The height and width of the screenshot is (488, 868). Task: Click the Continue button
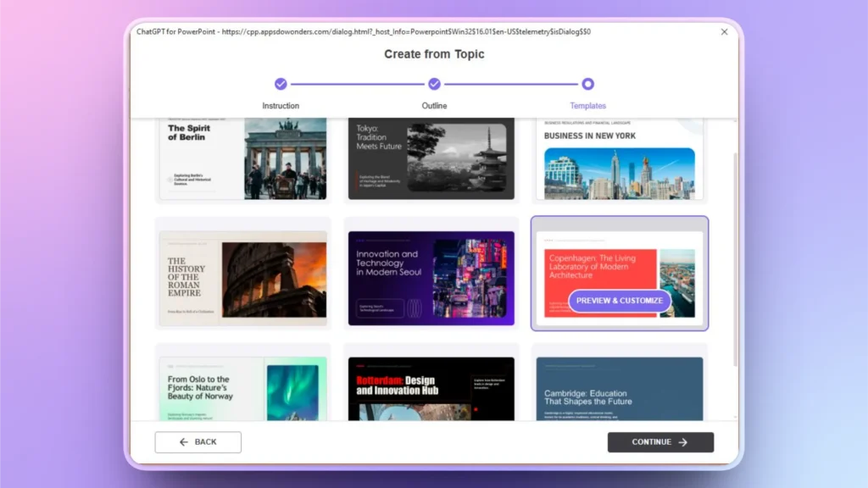tap(660, 441)
